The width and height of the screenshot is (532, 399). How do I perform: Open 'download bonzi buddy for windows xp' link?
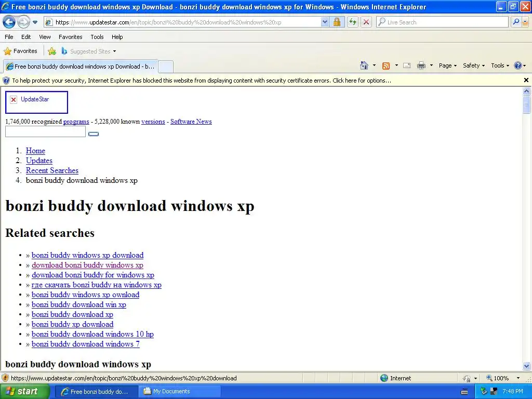[x=93, y=275]
